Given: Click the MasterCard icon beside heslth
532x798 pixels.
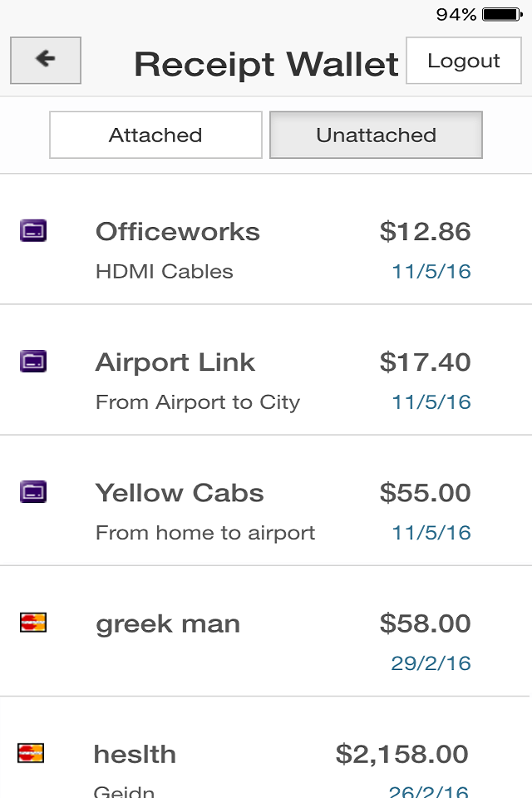Looking at the screenshot, I should pyautogui.click(x=31, y=753).
